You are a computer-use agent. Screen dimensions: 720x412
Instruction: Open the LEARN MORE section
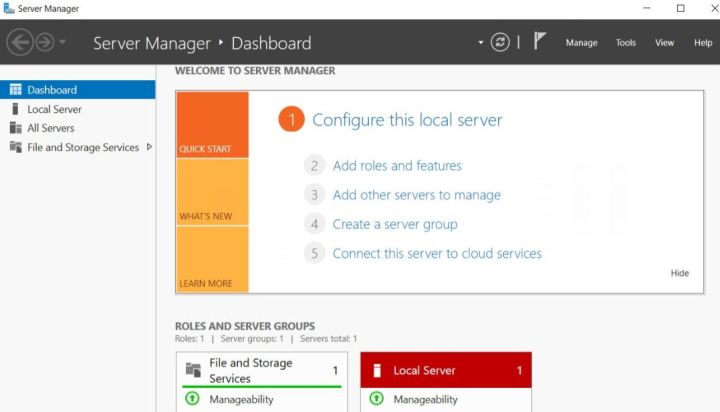(211, 259)
